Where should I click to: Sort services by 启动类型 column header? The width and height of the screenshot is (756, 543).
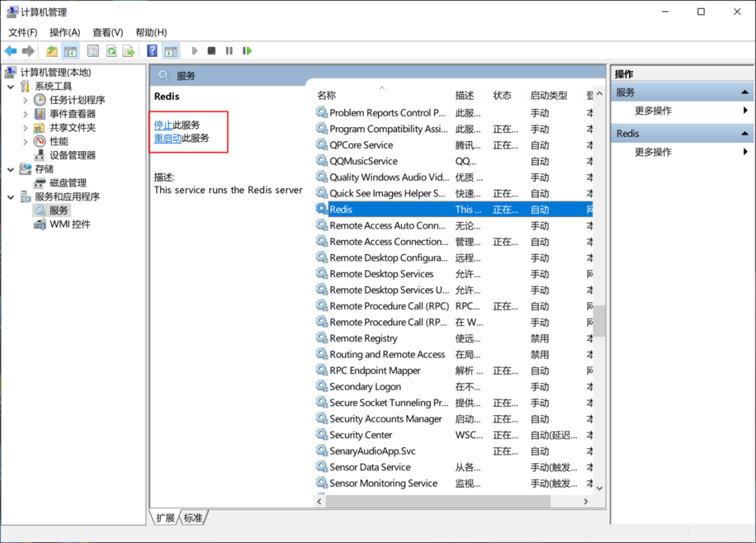click(554, 95)
